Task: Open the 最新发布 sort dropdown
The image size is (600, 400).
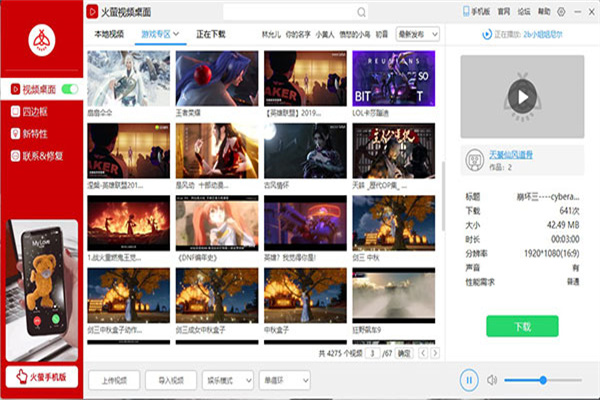Action: click(x=418, y=34)
